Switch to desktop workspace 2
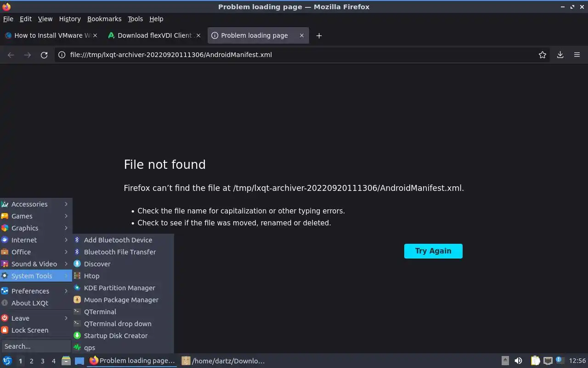Viewport: 588px width, 368px height. tap(31, 361)
